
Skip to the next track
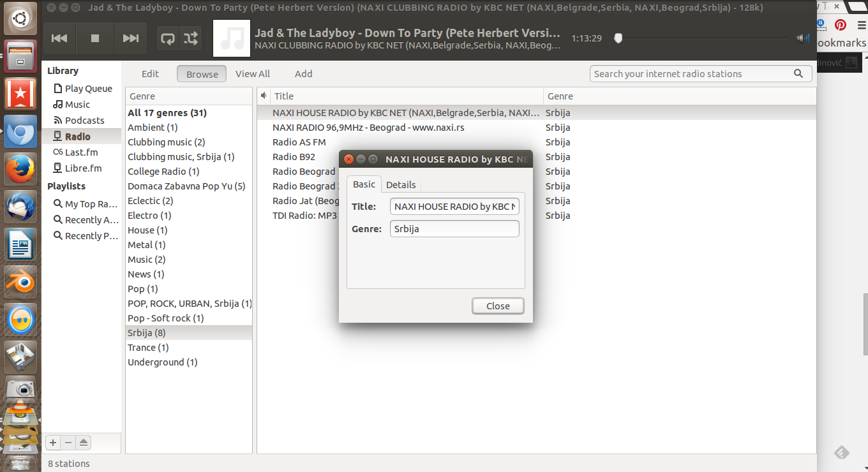click(x=131, y=38)
